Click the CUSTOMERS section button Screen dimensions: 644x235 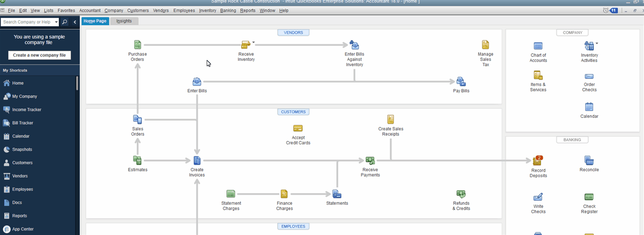(293, 112)
